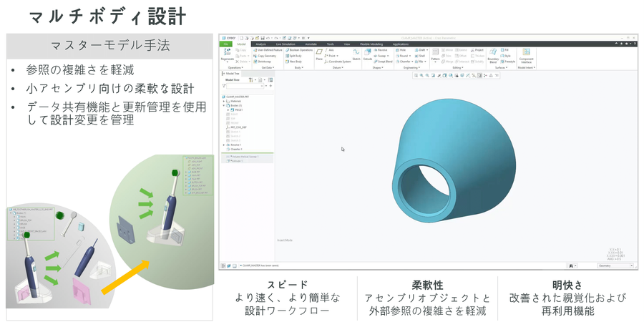Click the Plane datum tool

coord(319,54)
